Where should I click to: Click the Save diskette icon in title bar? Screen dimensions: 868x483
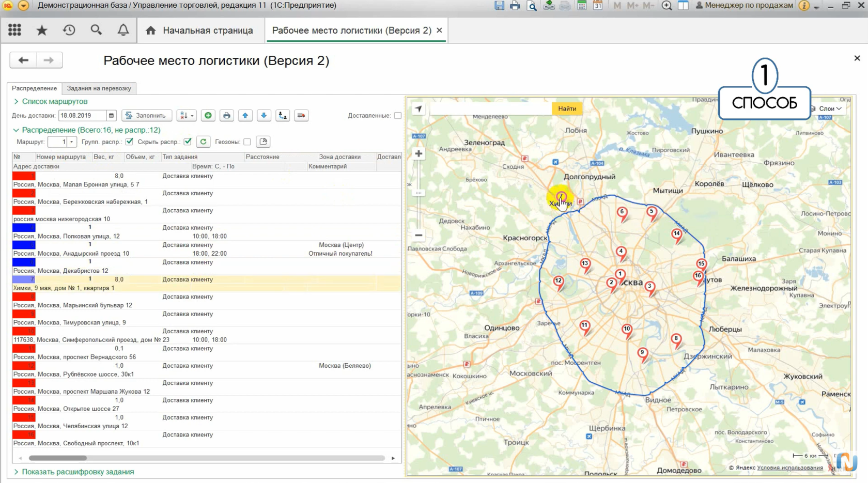point(499,6)
